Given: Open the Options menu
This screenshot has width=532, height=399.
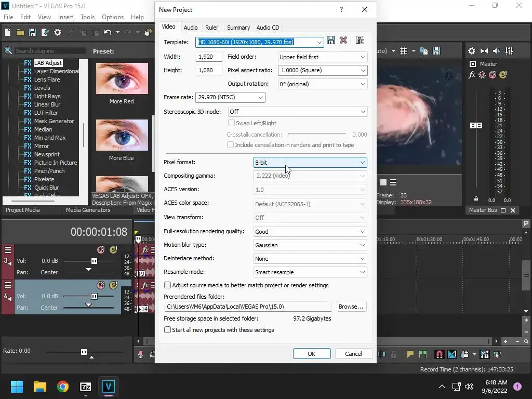Looking at the screenshot, I should click(x=113, y=17).
